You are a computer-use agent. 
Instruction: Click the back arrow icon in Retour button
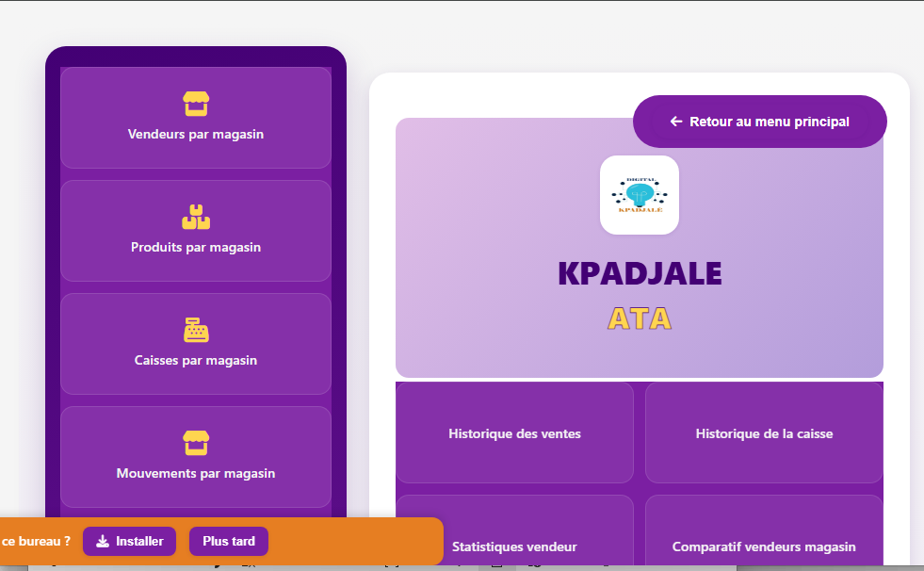(x=676, y=122)
